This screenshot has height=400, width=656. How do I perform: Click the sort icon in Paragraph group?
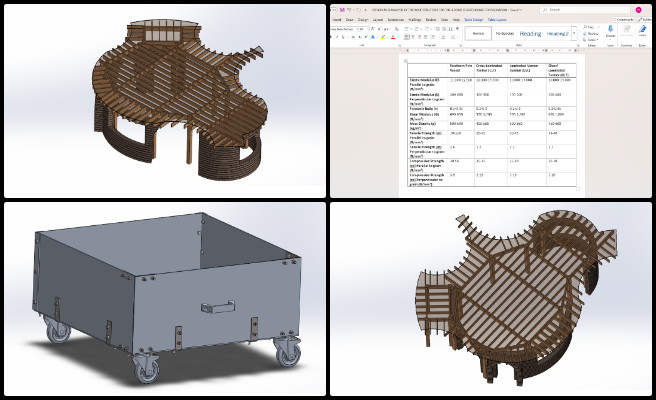point(451,29)
